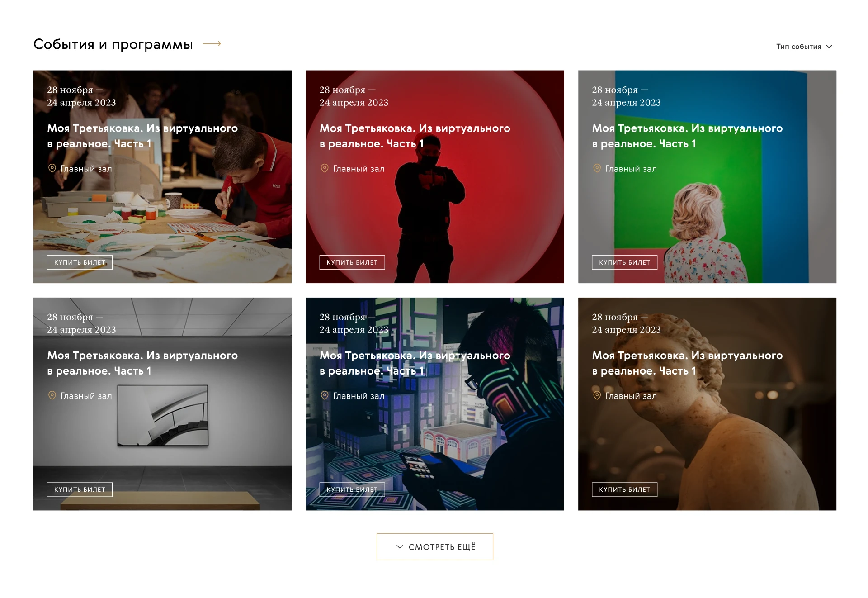The width and height of the screenshot is (868, 598).
Task: Click the location pin on the neon city card
Action: tap(325, 395)
